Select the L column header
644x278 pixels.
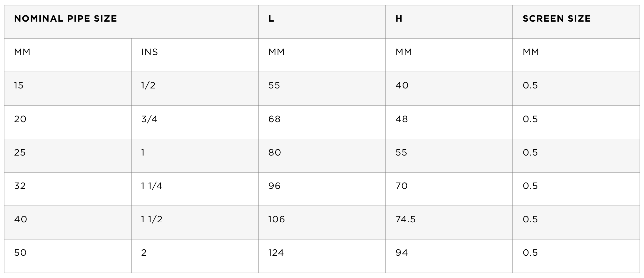322,22
